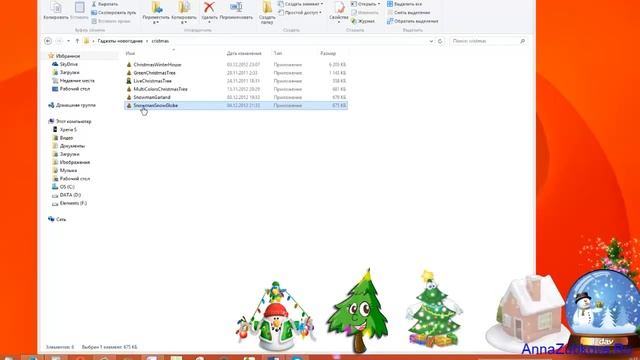
Task: Click Избранное in the navigation pane
Action: [64, 56]
